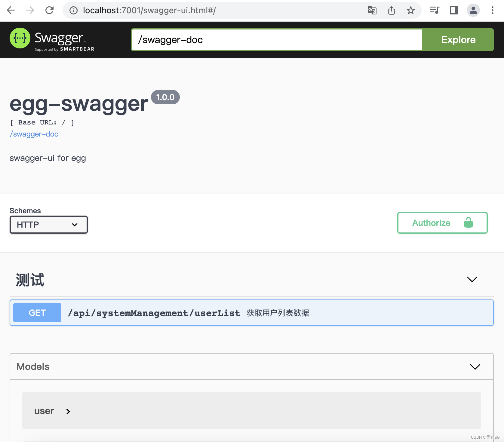Image resolution: width=504 pixels, height=442 pixels.
Task: Toggle browser side panel icon
Action: [454, 10]
